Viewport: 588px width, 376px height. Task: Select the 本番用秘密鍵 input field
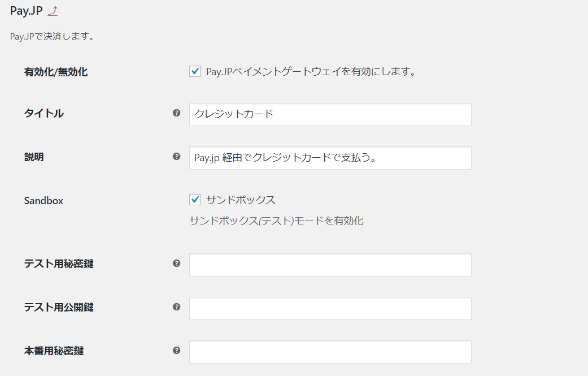click(x=330, y=352)
